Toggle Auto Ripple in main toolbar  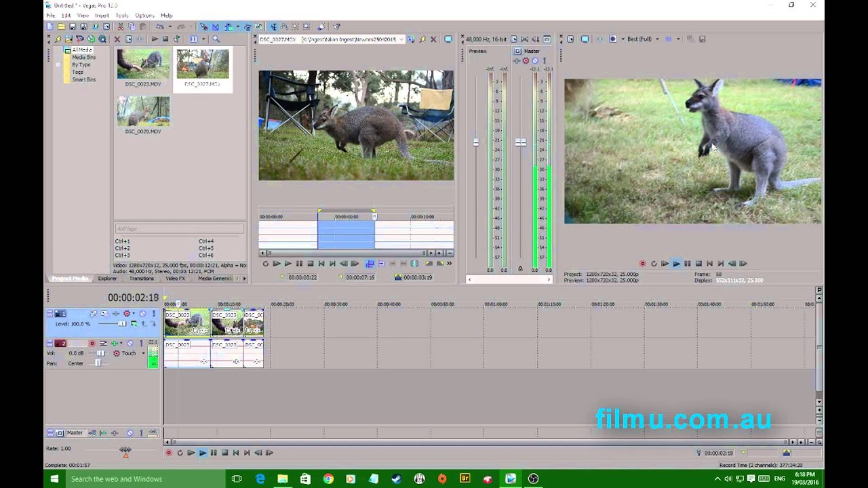(x=229, y=26)
